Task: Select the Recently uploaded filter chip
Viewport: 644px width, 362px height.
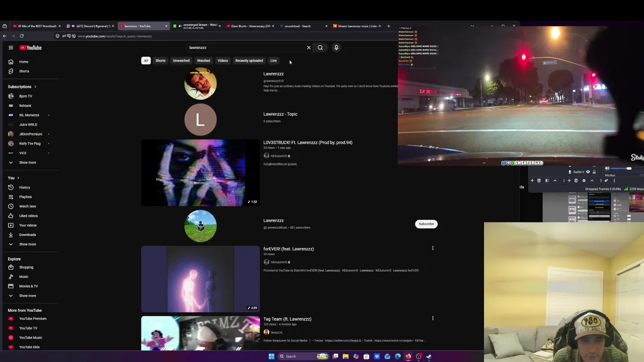Action: 249,61
